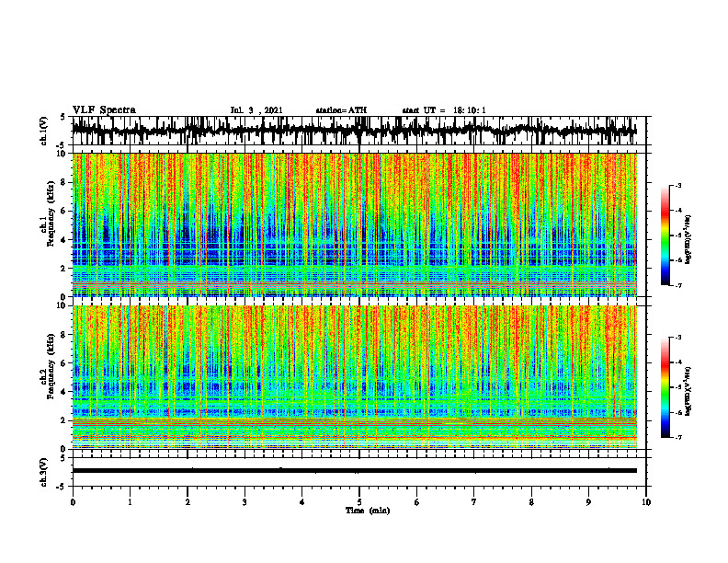Click the ch.2 colorbar label 'log(PSD)(V²/Hz)'
Viewport: 728px width, 563px height.
688,391
